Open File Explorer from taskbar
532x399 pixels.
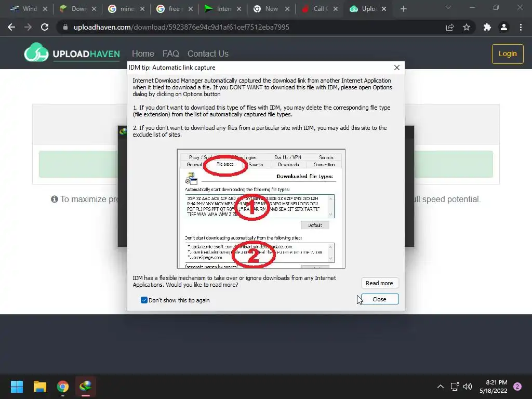[39, 387]
